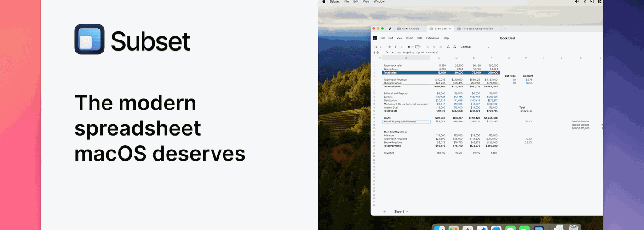Open Trash from the dock

point(573,228)
